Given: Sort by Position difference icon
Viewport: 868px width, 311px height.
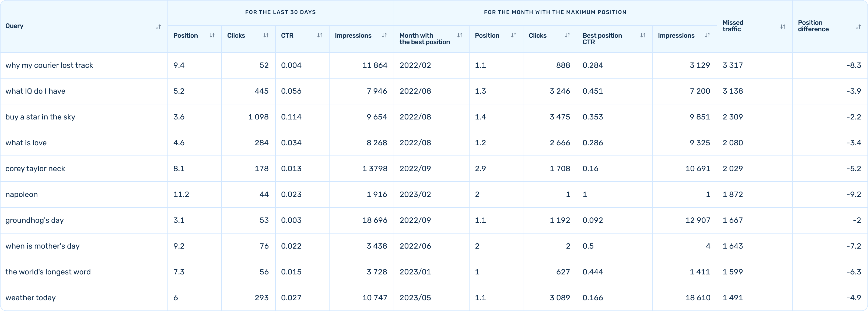Looking at the screenshot, I should coord(858,27).
